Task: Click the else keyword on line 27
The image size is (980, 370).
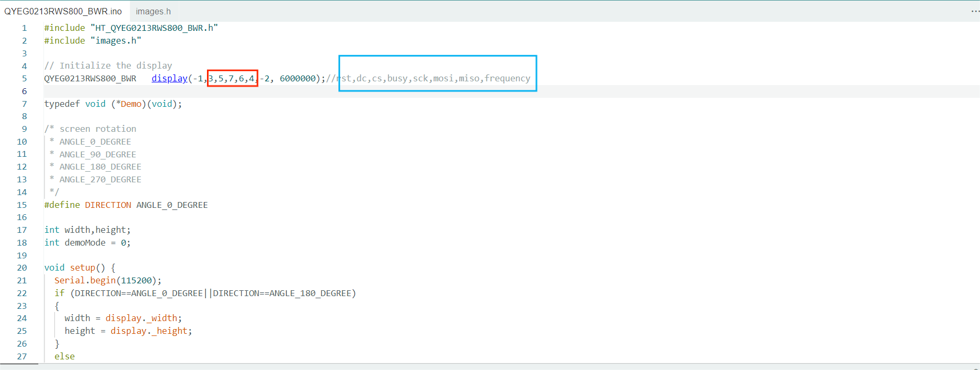Action: click(64, 356)
